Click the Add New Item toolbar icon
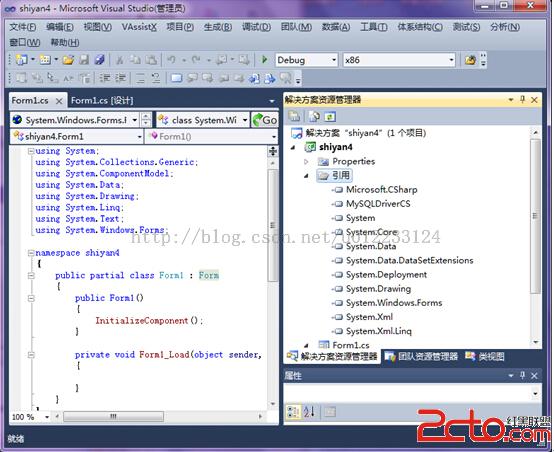554x452 pixels. coord(45,60)
